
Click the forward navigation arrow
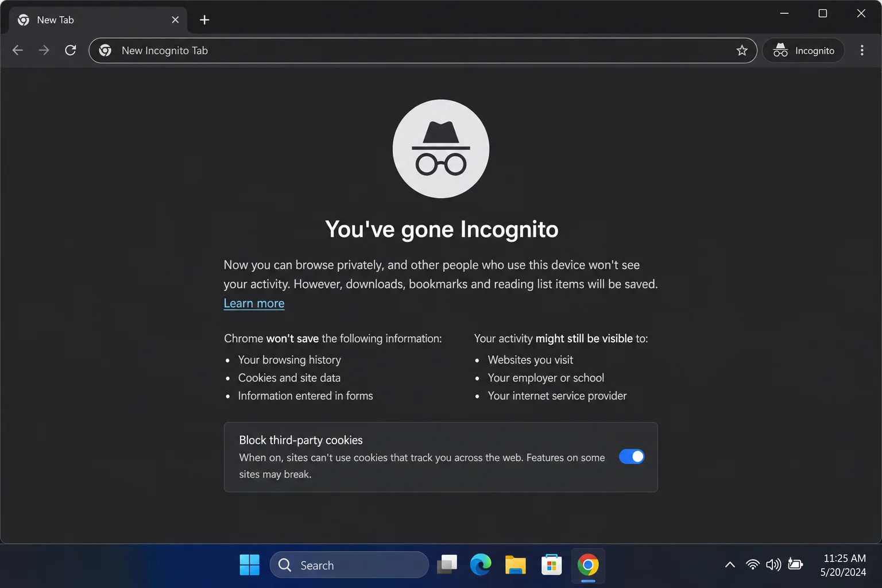coord(44,51)
